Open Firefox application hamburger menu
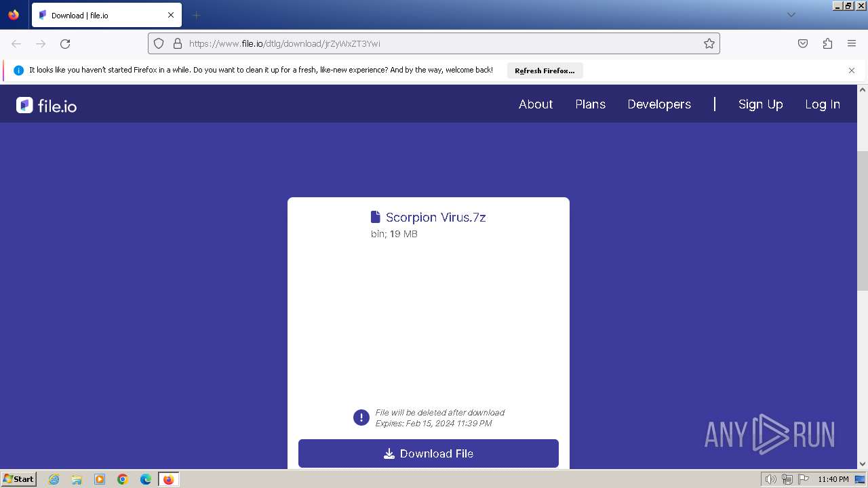 coord(852,43)
